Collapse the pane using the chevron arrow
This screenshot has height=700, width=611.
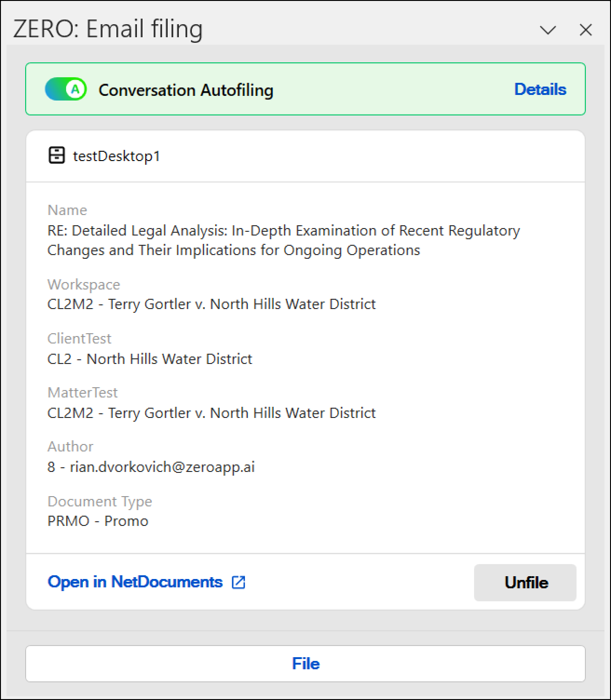[x=548, y=30]
